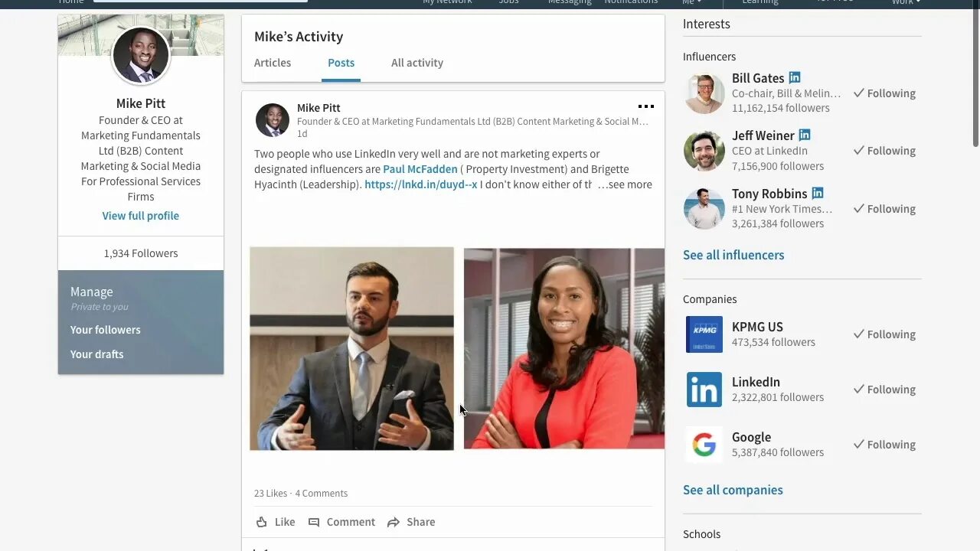Screen dimensions: 980x551
Task: Switch to the Articles tab
Action: (x=273, y=63)
